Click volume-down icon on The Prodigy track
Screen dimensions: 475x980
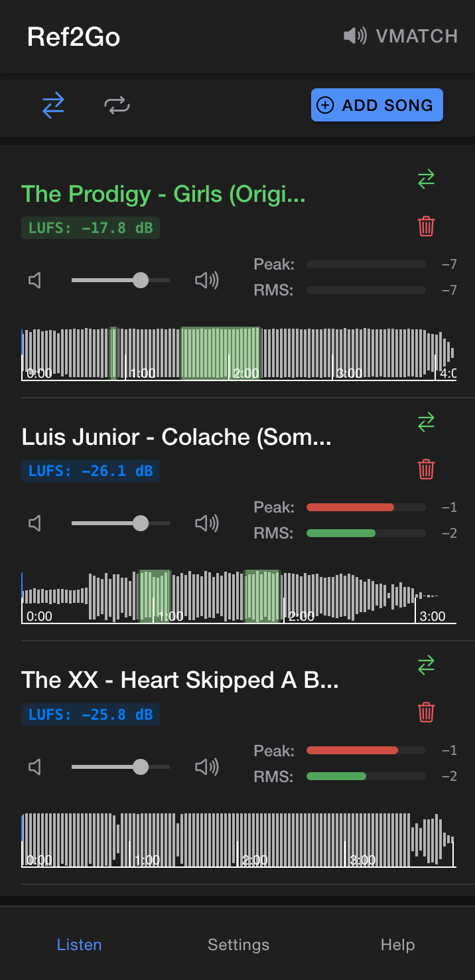tap(35, 281)
